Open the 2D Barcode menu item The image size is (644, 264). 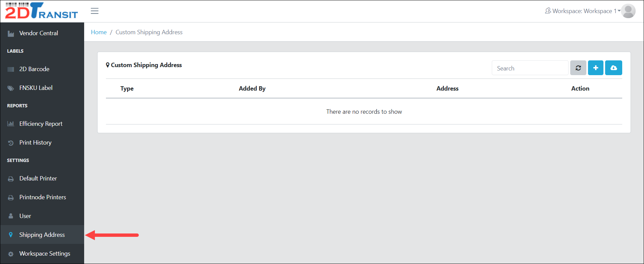pos(34,69)
